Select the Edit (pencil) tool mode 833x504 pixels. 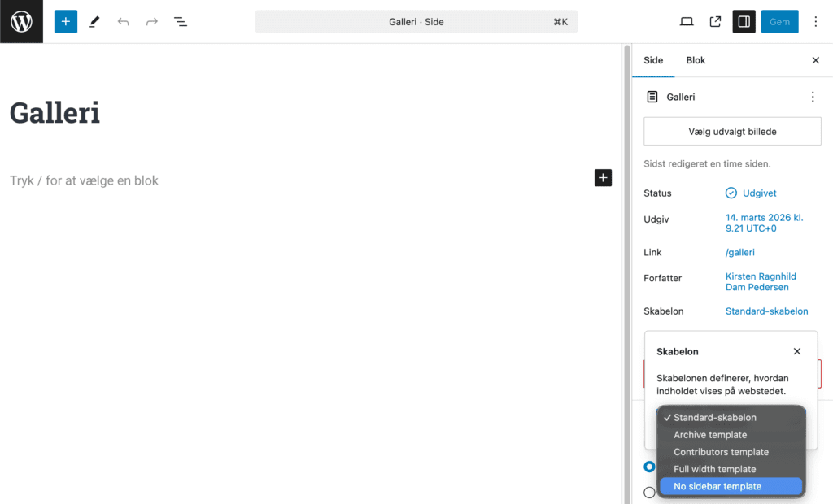click(94, 21)
